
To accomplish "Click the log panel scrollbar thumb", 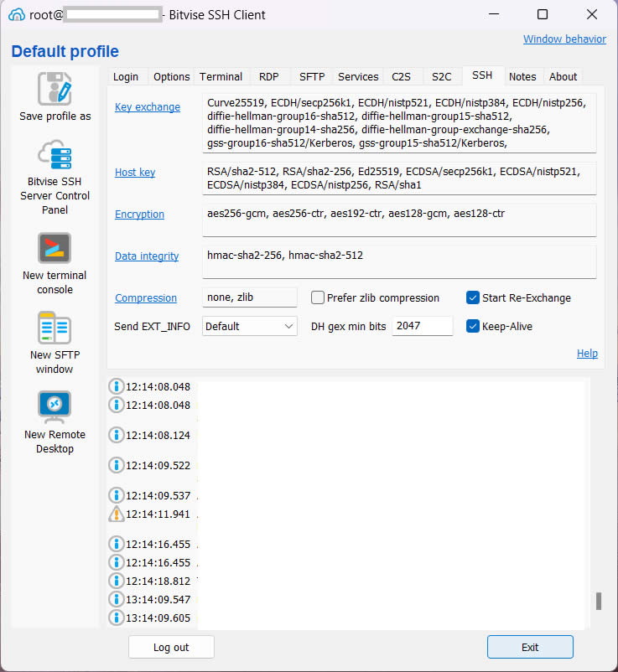I will point(599,601).
